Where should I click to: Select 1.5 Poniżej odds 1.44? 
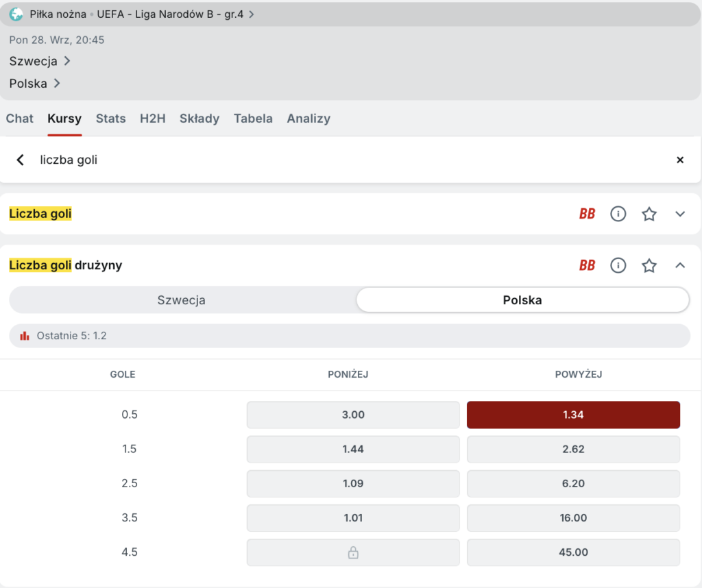(353, 450)
